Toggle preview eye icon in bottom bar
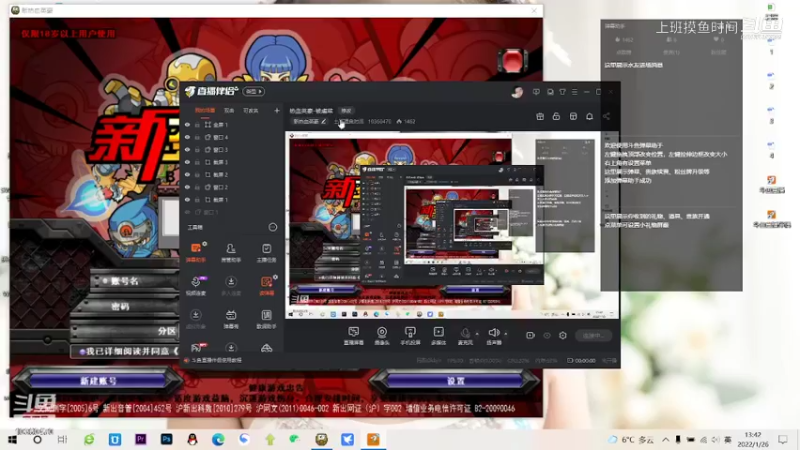 click(x=547, y=335)
